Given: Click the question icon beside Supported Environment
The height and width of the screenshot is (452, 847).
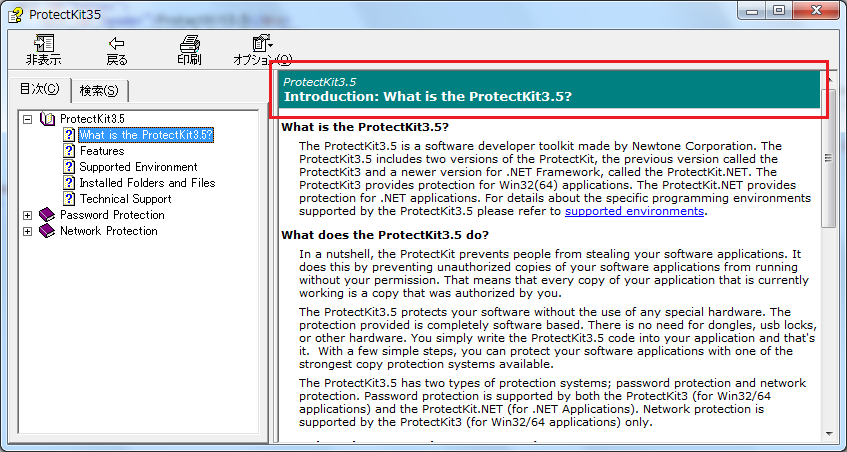Looking at the screenshot, I should pos(69,167).
